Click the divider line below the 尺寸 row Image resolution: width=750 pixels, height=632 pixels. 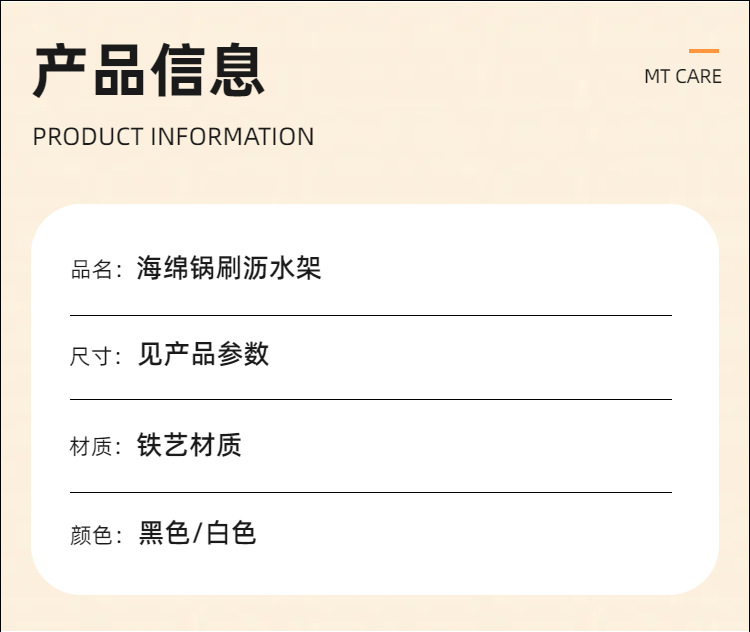click(x=371, y=399)
